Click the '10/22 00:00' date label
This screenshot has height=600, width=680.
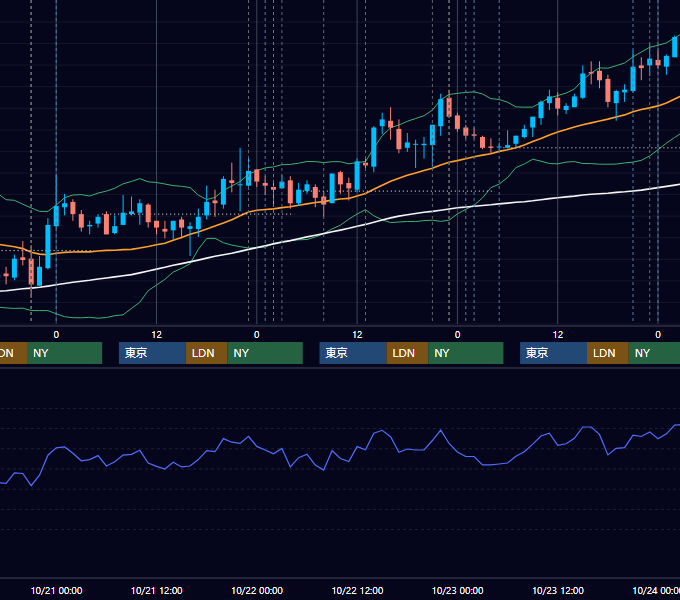pyautogui.click(x=257, y=590)
